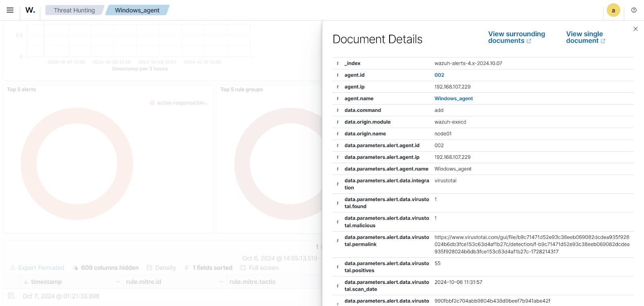Open rule.mitre.id column header menu
Screen dimensions: 644x306
pos(221,282)
